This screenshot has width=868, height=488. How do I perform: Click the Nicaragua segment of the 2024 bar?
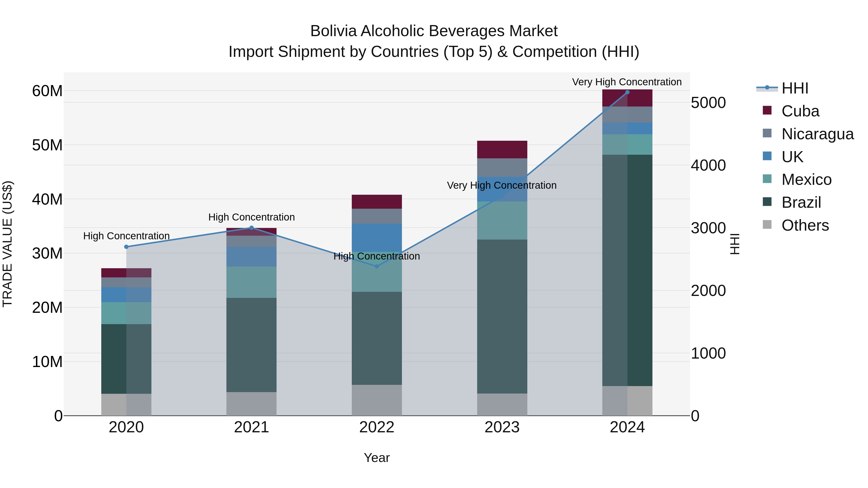[x=627, y=114]
